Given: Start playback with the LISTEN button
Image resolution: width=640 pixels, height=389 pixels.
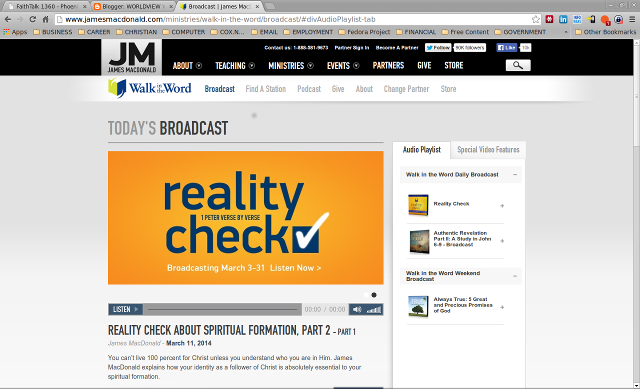Looking at the screenshot, I should 125,309.
